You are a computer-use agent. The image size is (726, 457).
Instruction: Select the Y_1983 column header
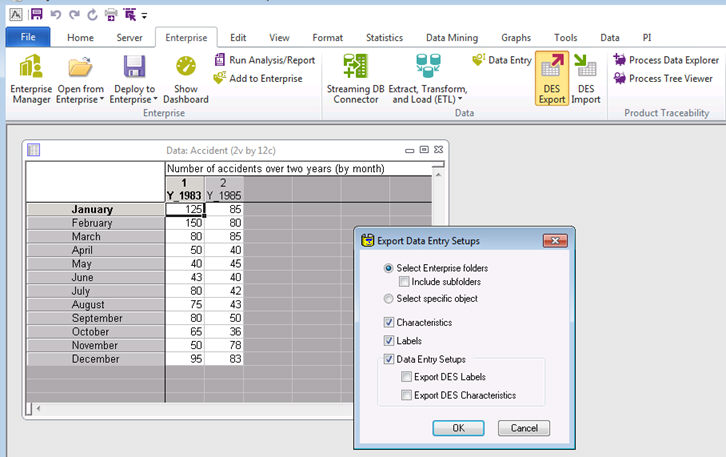[x=184, y=189]
